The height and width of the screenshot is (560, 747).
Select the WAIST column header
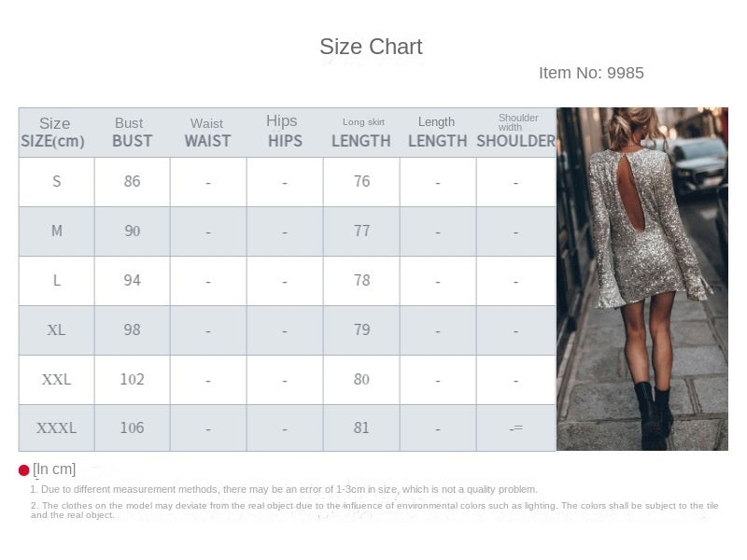(207, 133)
